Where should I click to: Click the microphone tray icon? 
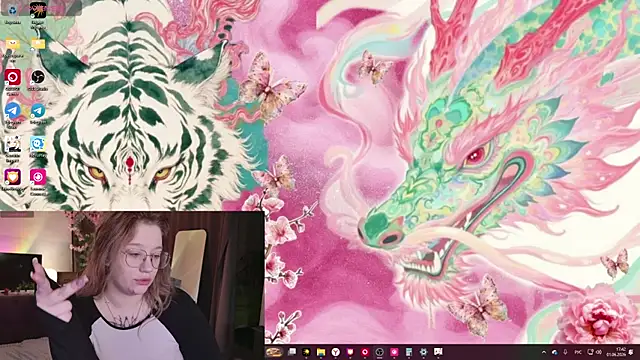point(565,352)
